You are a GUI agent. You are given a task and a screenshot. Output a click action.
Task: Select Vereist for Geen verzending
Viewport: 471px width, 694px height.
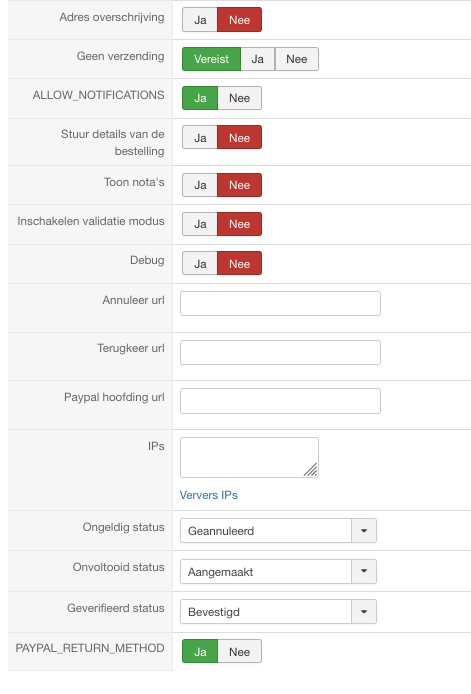tap(212, 59)
